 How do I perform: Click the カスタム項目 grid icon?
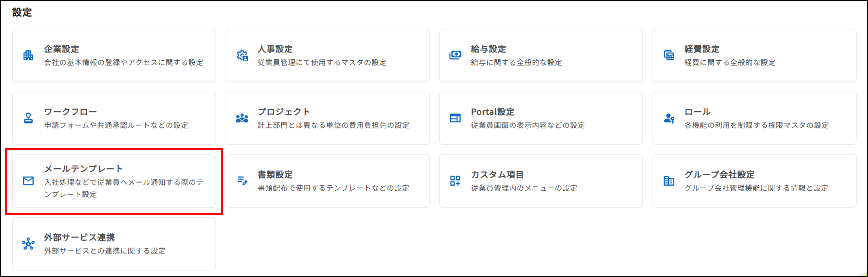456,181
